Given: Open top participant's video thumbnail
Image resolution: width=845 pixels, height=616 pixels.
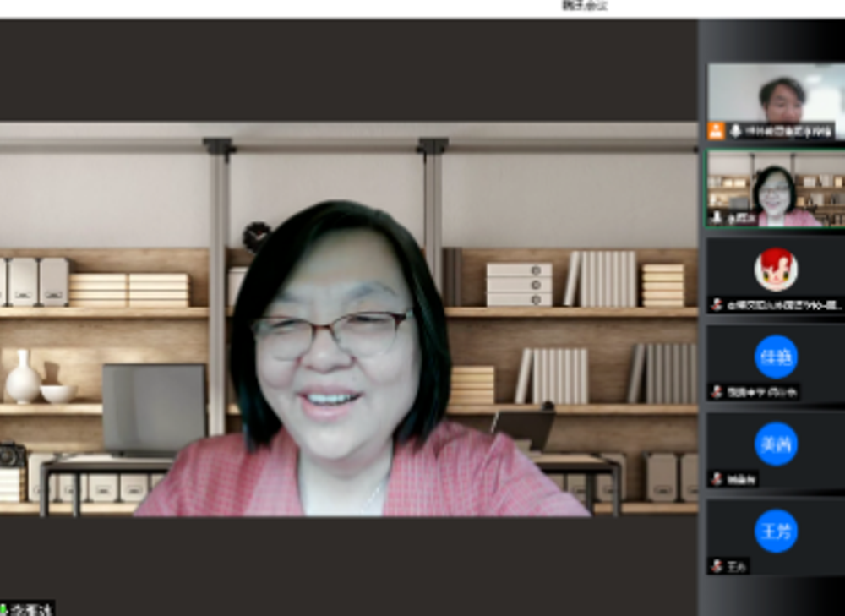Looking at the screenshot, I should pyautogui.click(x=775, y=95).
